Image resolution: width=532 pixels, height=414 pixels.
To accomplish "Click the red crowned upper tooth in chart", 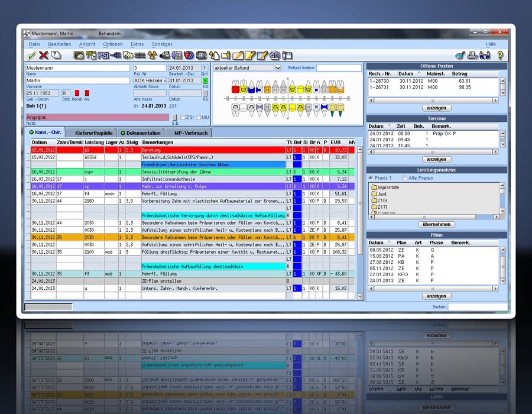I will click(235, 86).
